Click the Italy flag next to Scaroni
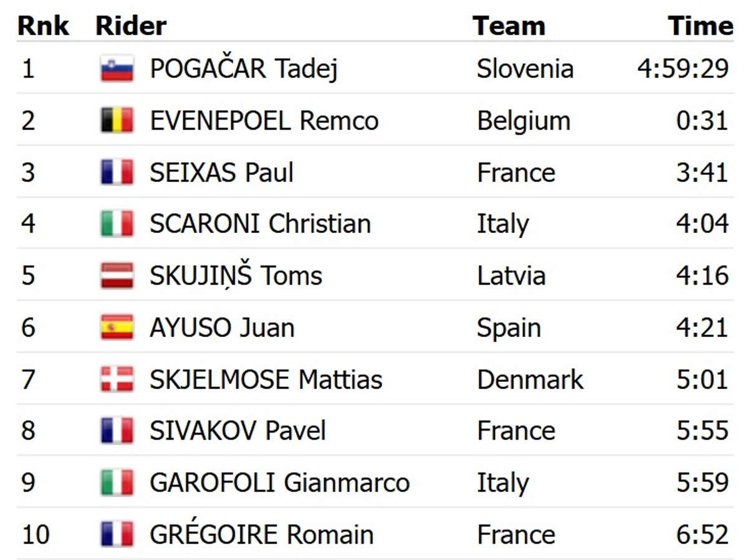The height and width of the screenshot is (560, 748). click(x=117, y=224)
